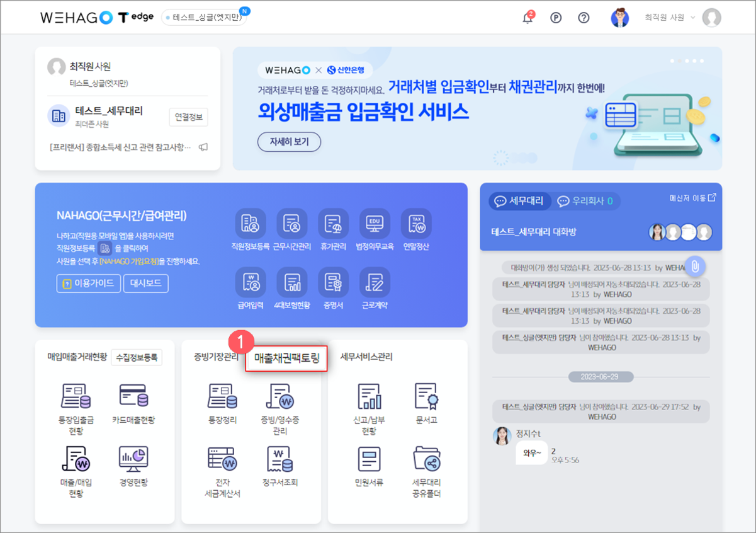Click the 연결정보 button

coord(188,117)
